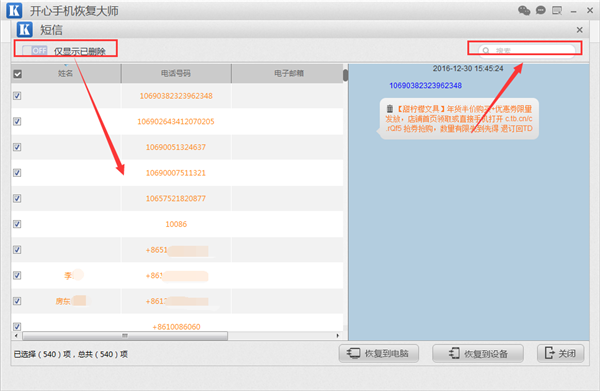Select the 10690007511321 message row

pos(177,173)
